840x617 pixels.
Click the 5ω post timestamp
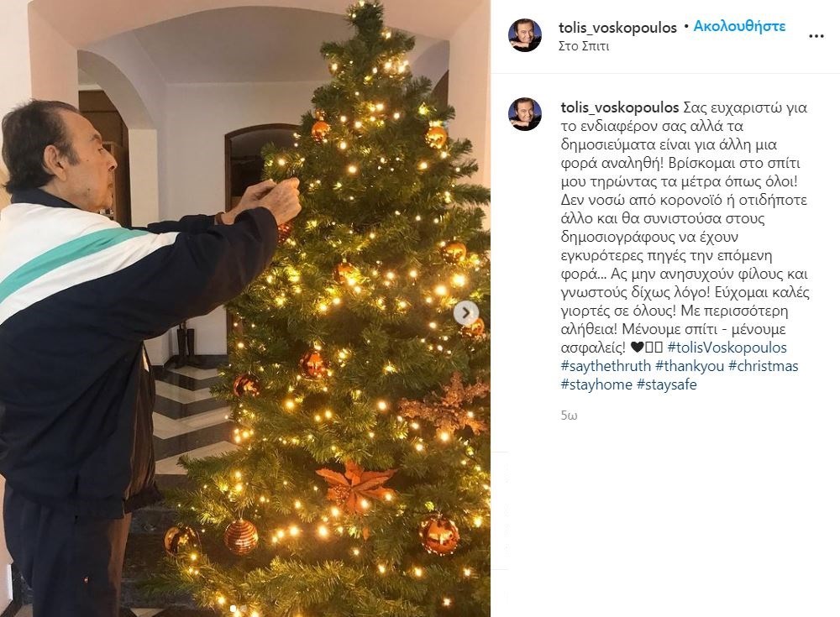pyautogui.click(x=569, y=415)
